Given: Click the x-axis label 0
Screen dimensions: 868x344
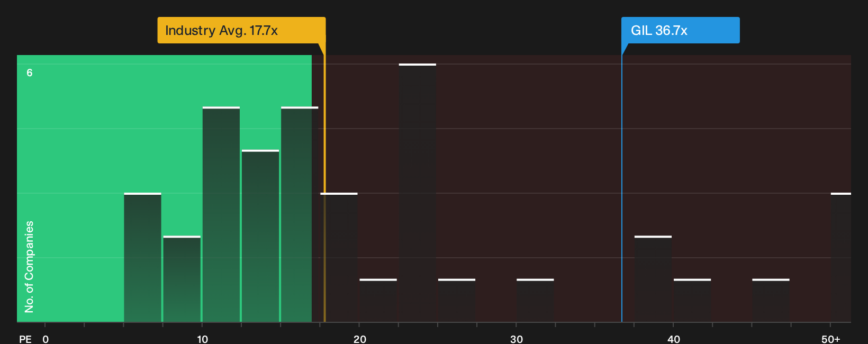Looking at the screenshot, I should pos(46,339).
